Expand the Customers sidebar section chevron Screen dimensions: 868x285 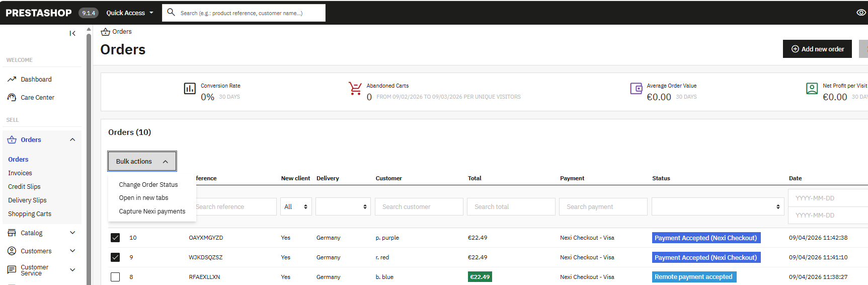(x=72, y=251)
